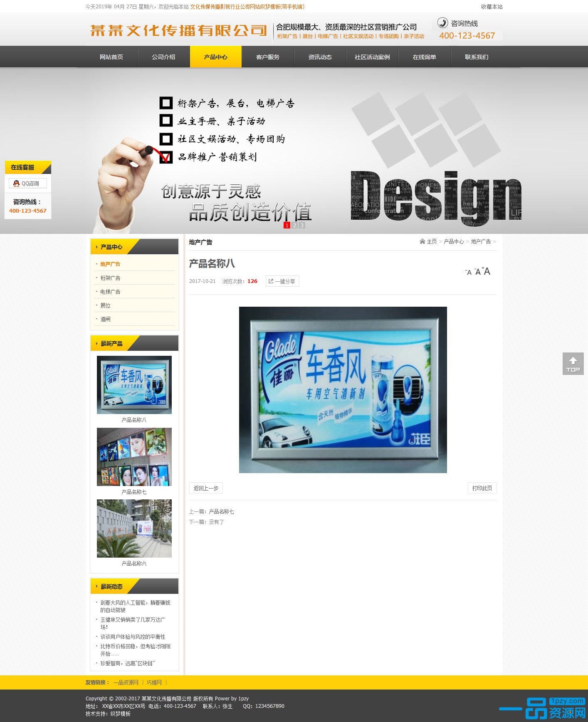Click the 最新产品 sidebar header

coord(134,343)
